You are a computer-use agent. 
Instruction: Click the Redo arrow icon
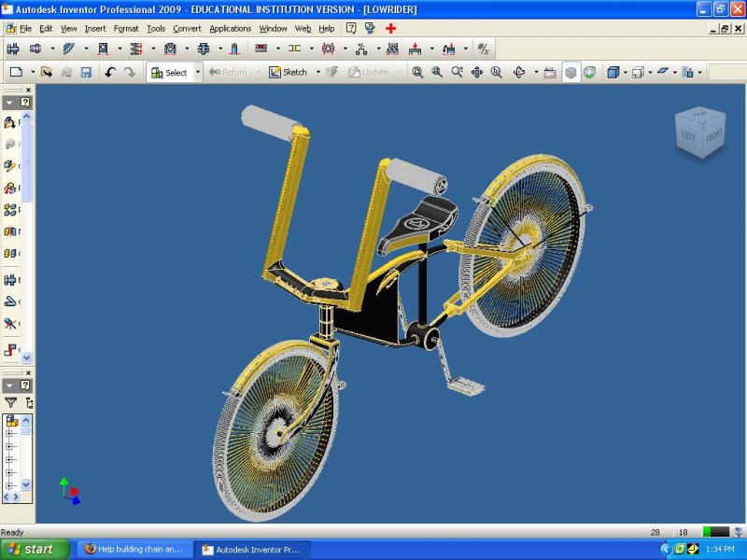tap(130, 73)
